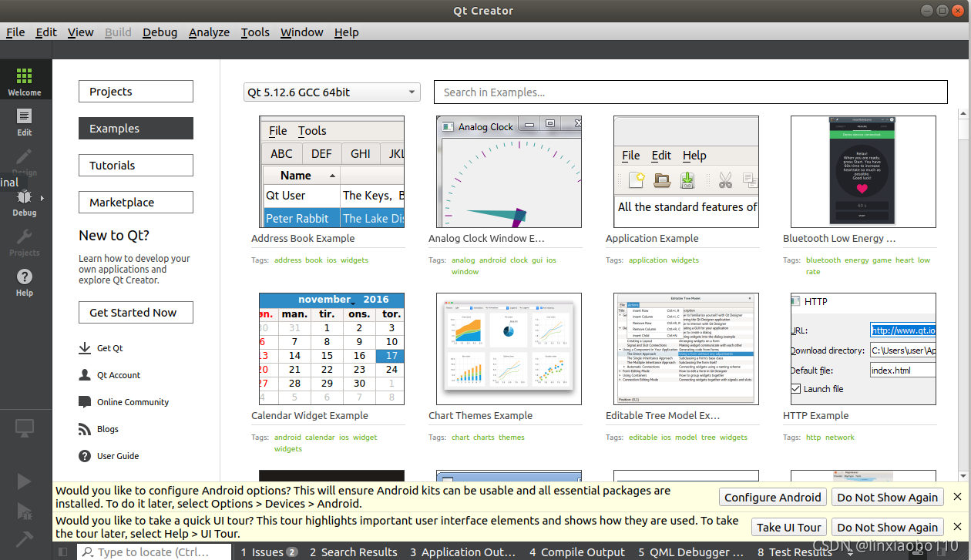The image size is (971, 560).
Task: Click the Start Debugging run icon
Action: pyautogui.click(x=25, y=511)
